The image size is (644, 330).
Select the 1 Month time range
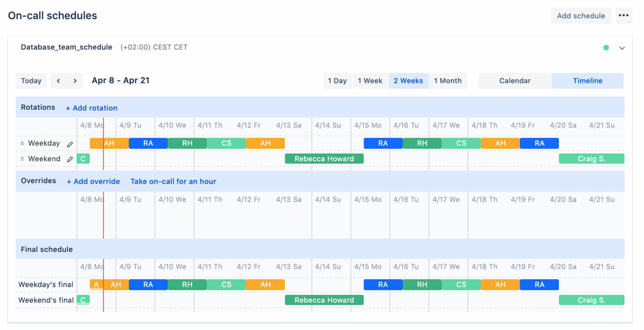point(448,81)
